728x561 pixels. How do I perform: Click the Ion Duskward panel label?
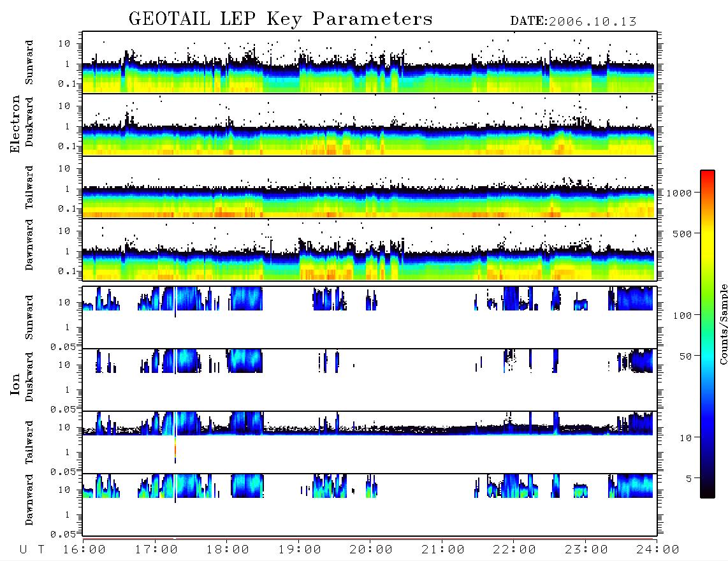coord(29,377)
